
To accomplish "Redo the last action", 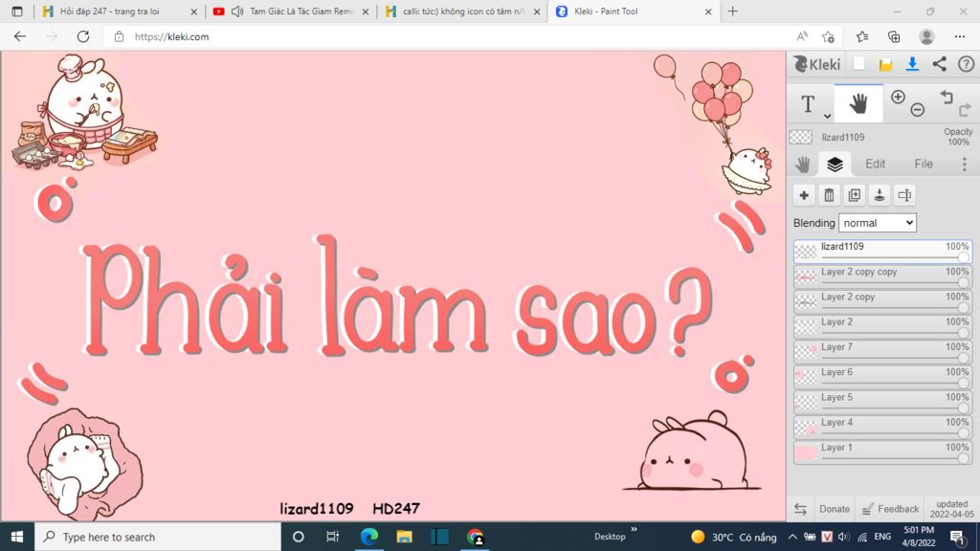I will 965,110.
